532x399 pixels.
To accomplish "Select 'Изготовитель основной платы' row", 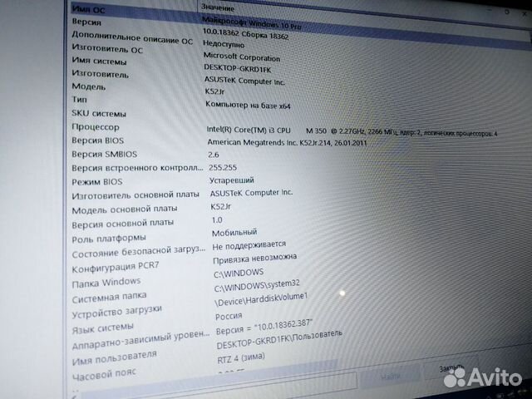I will [135, 195].
